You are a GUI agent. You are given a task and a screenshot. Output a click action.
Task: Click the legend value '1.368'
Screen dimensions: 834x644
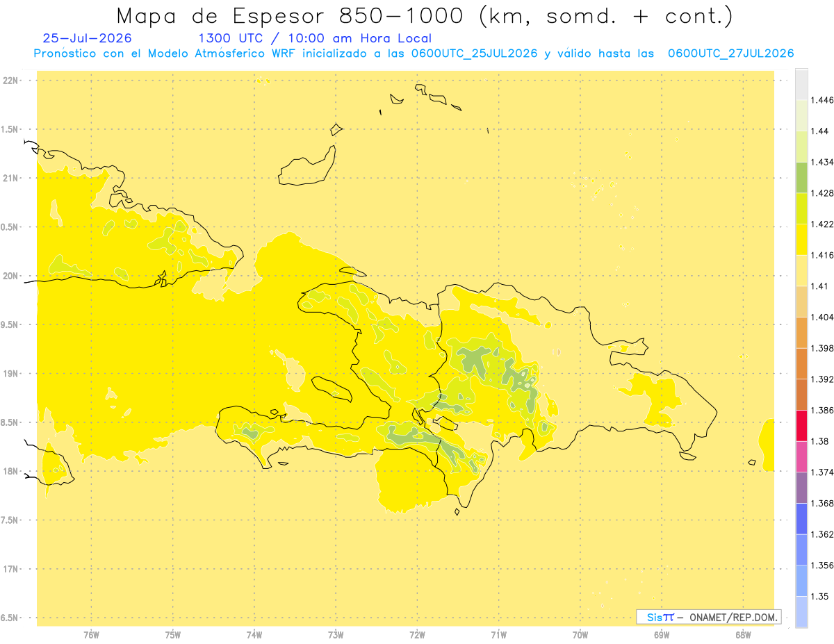[822, 503]
